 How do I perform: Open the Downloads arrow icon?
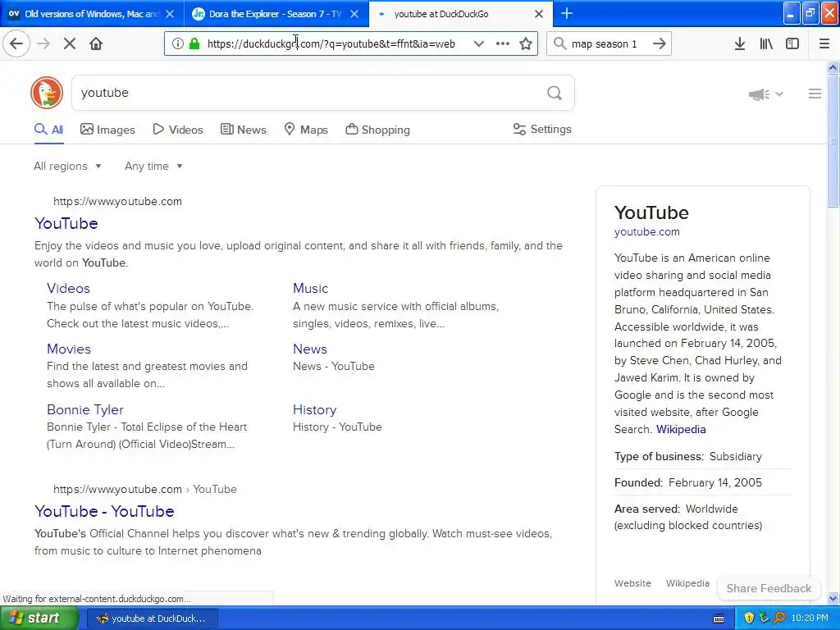pyautogui.click(x=740, y=43)
